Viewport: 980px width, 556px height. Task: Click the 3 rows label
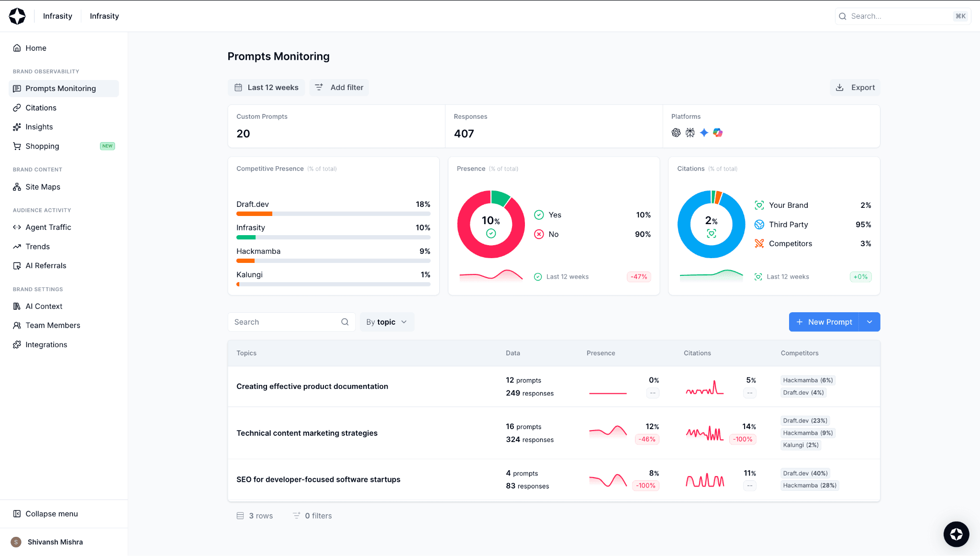(x=261, y=516)
